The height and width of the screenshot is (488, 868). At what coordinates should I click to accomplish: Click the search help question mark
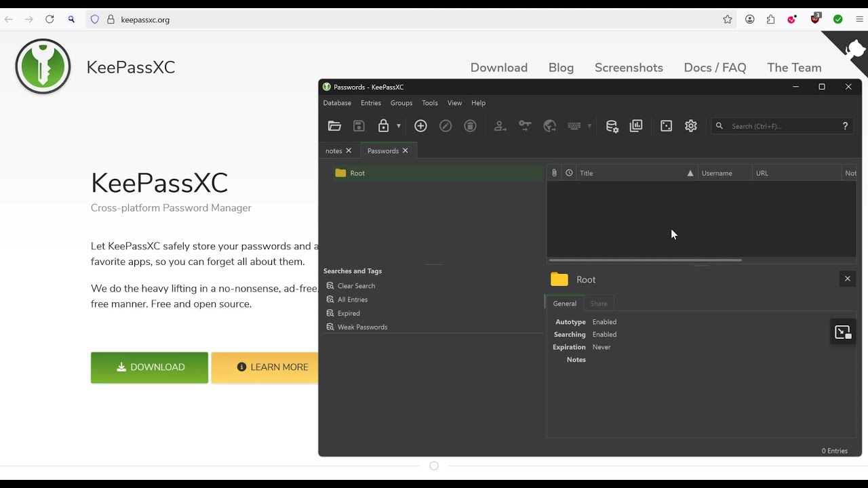pyautogui.click(x=845, y=126)
